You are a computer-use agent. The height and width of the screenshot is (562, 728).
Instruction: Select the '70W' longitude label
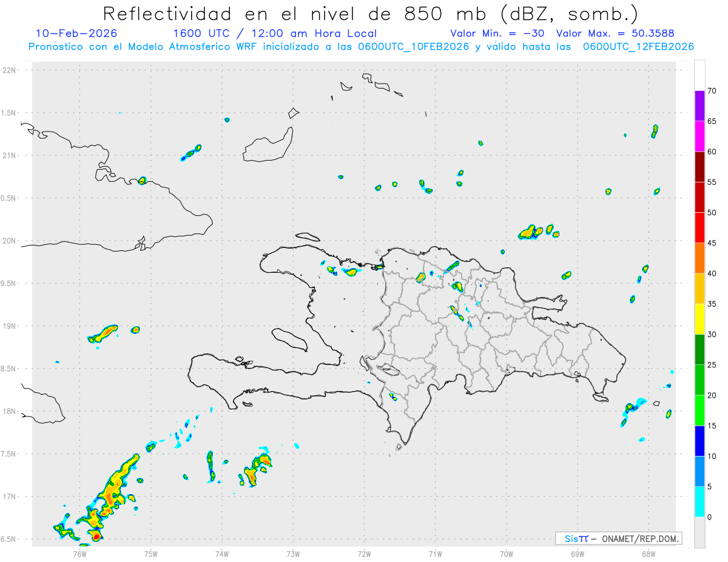point(507,554)
